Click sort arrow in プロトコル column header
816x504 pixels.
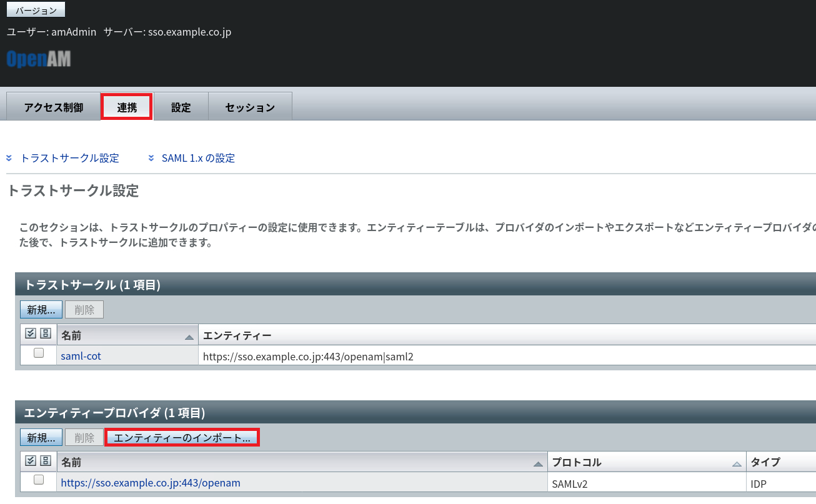[x=737, y=464]
